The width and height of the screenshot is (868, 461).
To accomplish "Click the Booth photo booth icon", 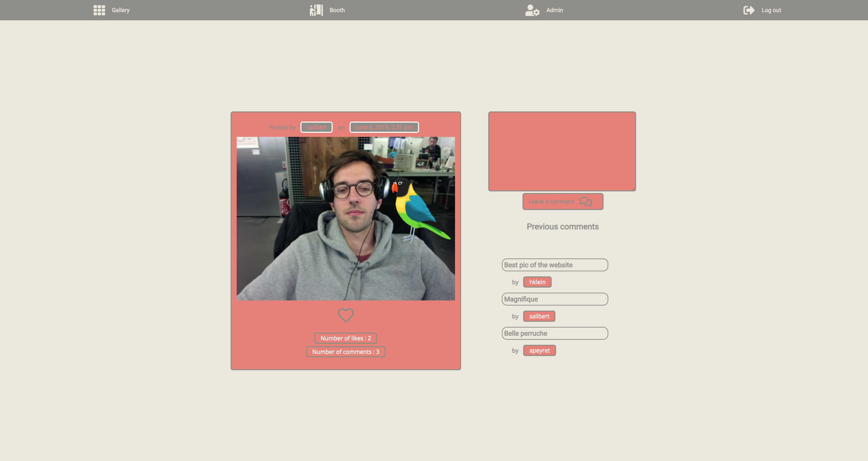I will pyautogui.click(x=316, y=10).
